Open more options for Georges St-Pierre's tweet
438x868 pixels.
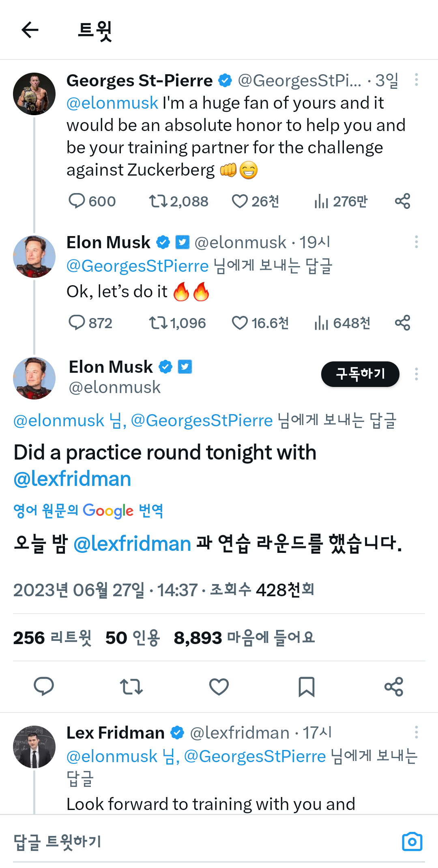click(416, 79)
